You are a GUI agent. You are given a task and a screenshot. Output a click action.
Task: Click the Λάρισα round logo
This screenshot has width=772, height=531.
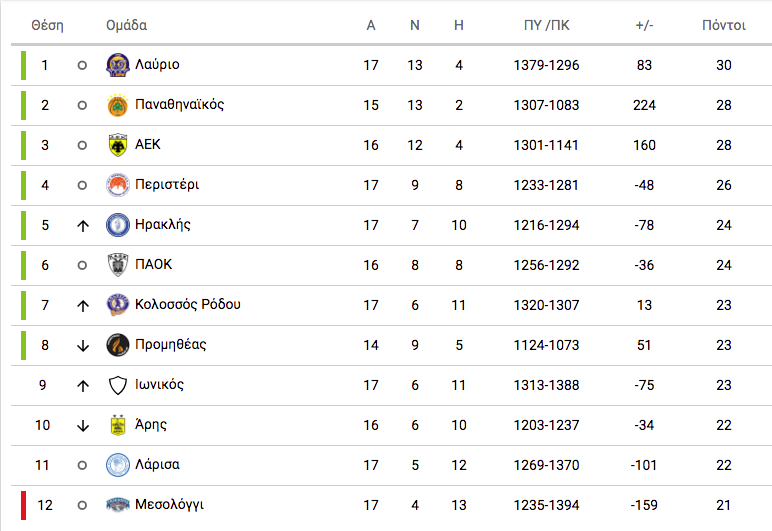(118, 465)
